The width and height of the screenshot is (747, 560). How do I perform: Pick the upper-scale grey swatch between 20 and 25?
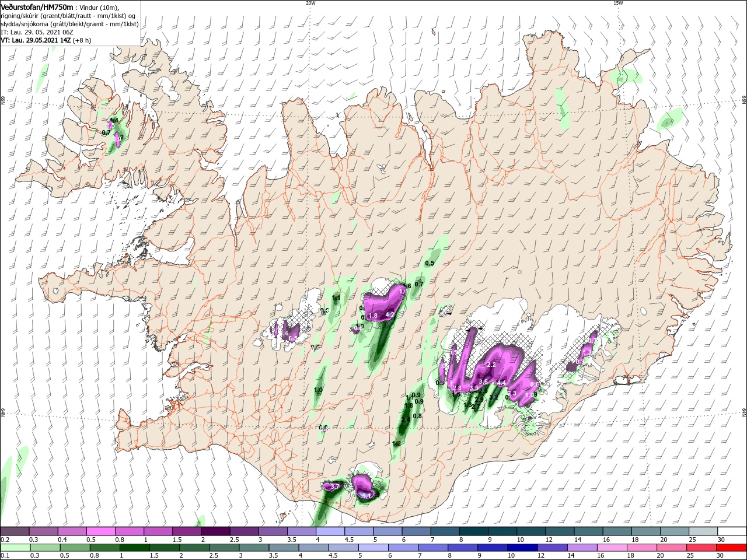coord(675,531)
